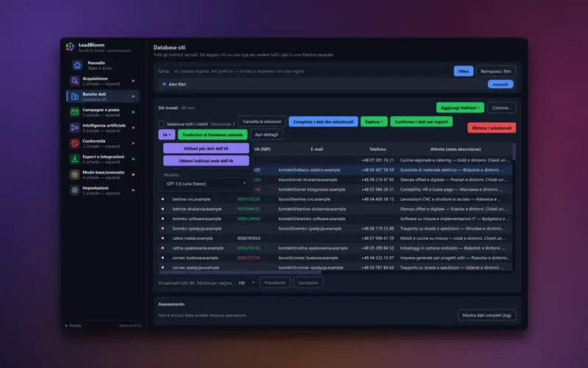Click the LeadBloom logo icon
The width and height of the screenshot is (588, 368).
tap(70, 46)
